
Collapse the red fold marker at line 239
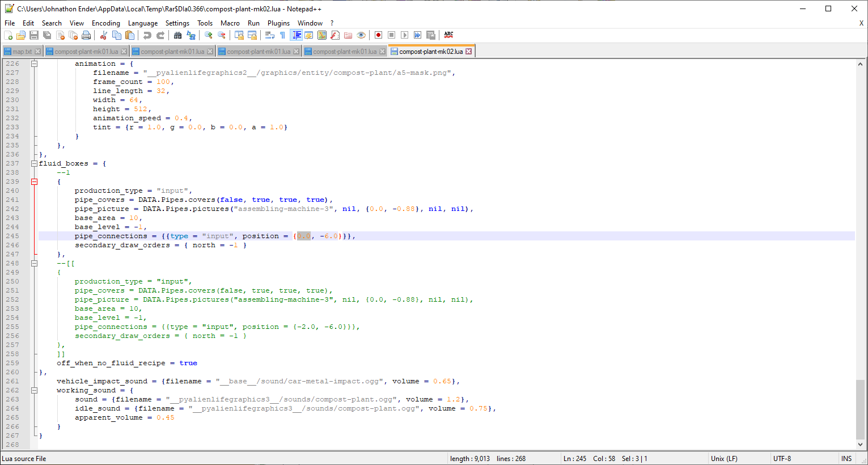click(x=34, y=181)
